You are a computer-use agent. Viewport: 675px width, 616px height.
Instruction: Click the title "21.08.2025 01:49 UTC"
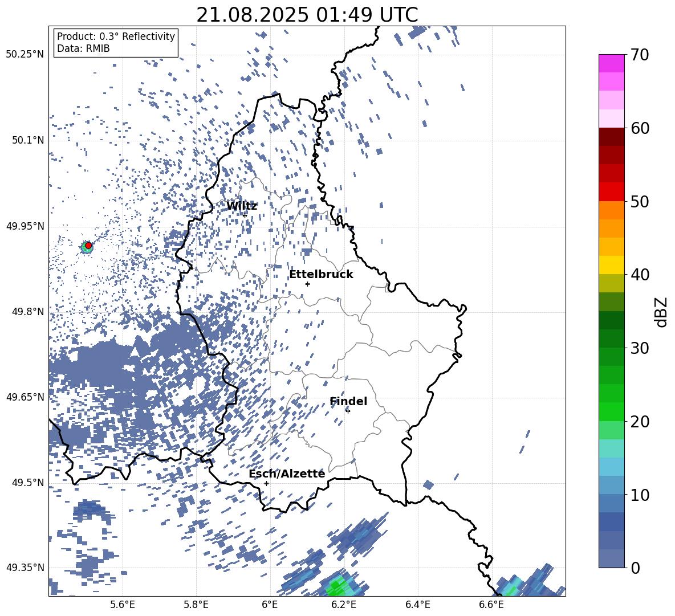tap(307, 15)
